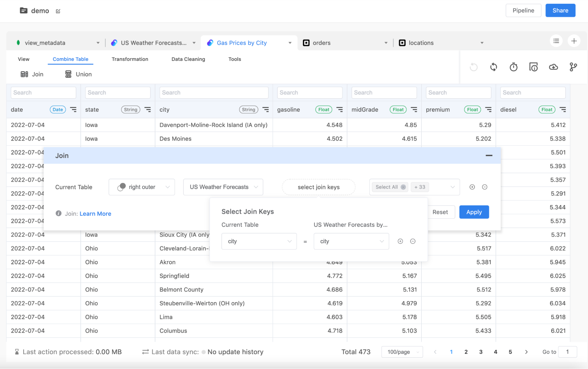Viewport: 588px width, 369px height.
Task: Open gasoline column filter menu icon
Action: (339, 109)
